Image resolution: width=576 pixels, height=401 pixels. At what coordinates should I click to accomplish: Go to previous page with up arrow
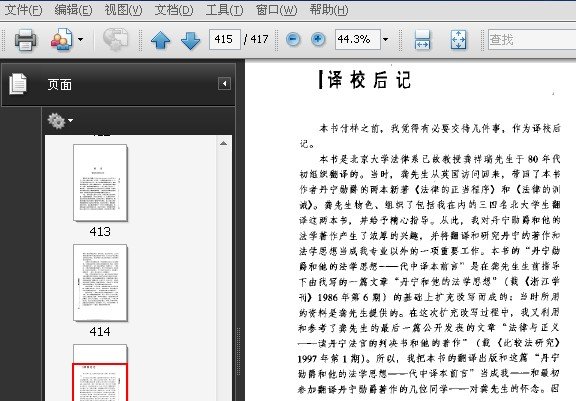pos(161,40)
